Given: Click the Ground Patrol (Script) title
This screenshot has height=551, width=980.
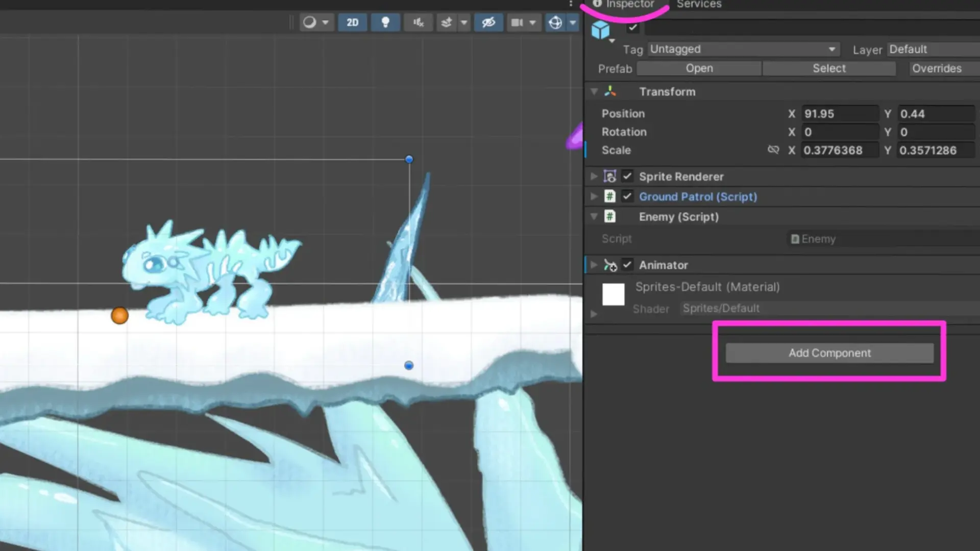Looking at the screenshot, I should (698, 196).
